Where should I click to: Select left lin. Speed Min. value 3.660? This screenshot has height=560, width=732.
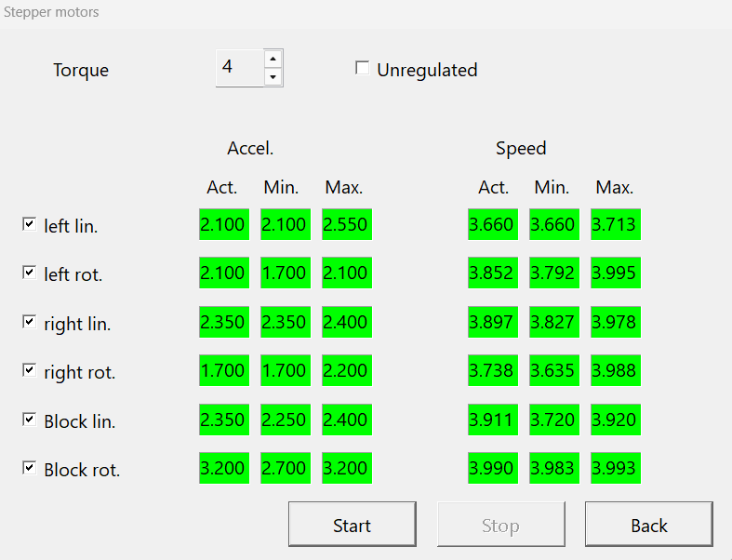pyautogui.click(x=554, y=224)
